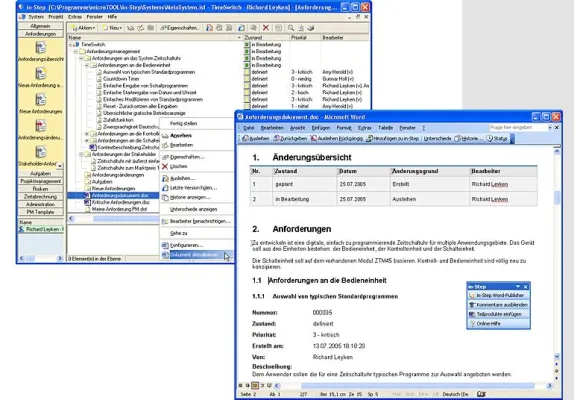This screenshot has height=400, width=574.
Task: Expand the Anforderungen an die Kontrolleinheit node
Action: coord(87,134)
